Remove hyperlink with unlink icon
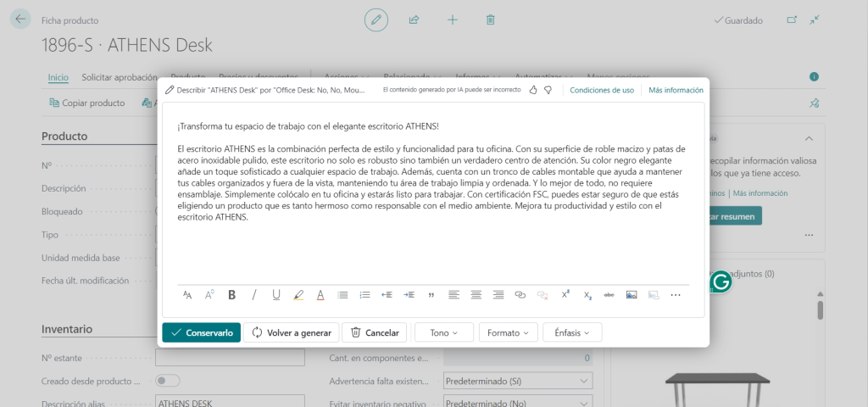868x407 pixels. coord(542,295)
